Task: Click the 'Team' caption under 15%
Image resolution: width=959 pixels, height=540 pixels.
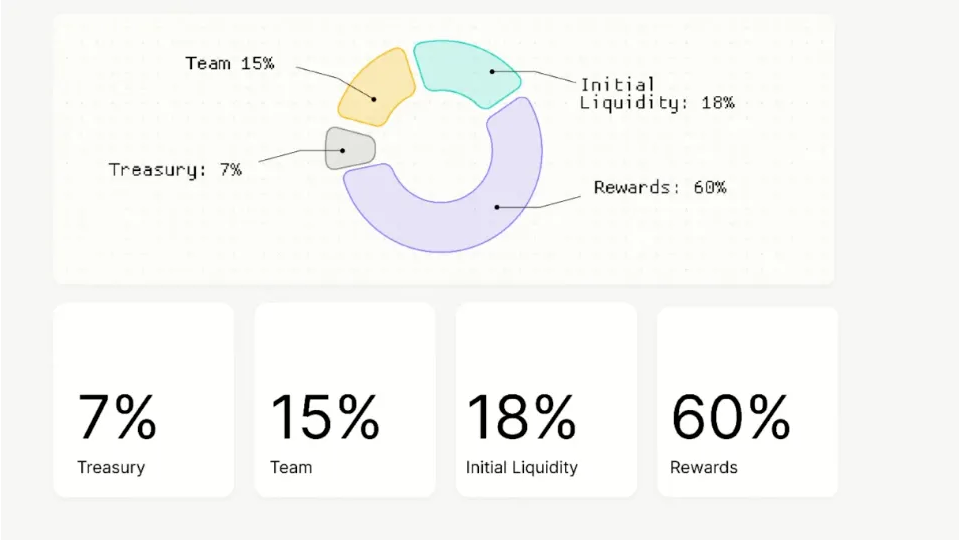Action: tap(291, 467)
